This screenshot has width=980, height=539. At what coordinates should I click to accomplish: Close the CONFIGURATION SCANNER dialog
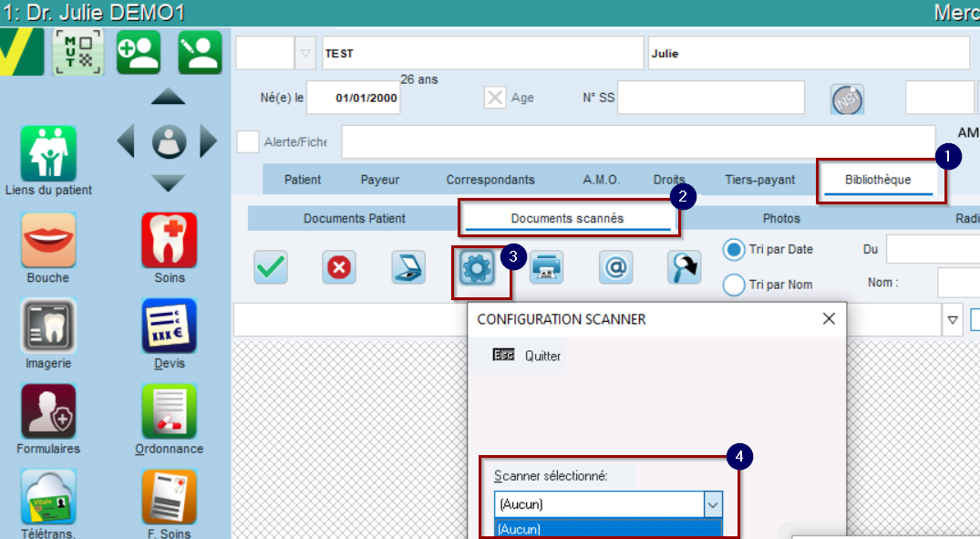pyautogui.click(x=829, y=319)
